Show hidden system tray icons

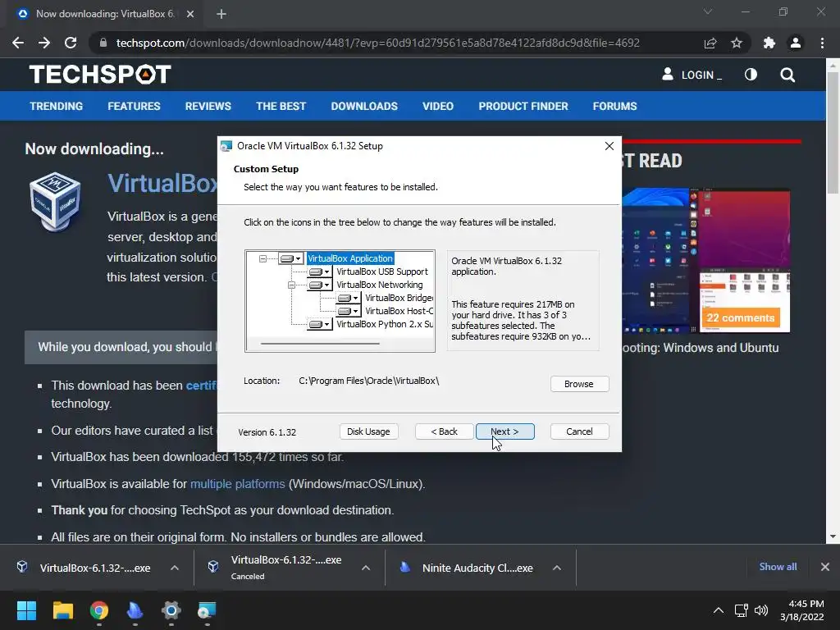coord(719,610)
